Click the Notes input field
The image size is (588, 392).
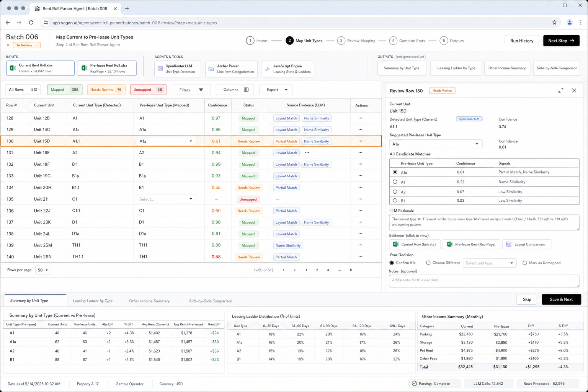(484, 281)
